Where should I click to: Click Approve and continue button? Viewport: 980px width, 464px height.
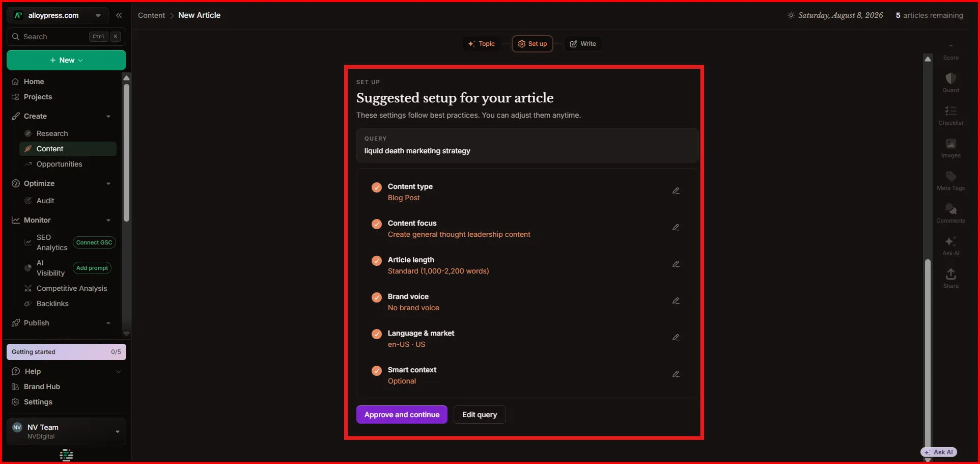402,415
